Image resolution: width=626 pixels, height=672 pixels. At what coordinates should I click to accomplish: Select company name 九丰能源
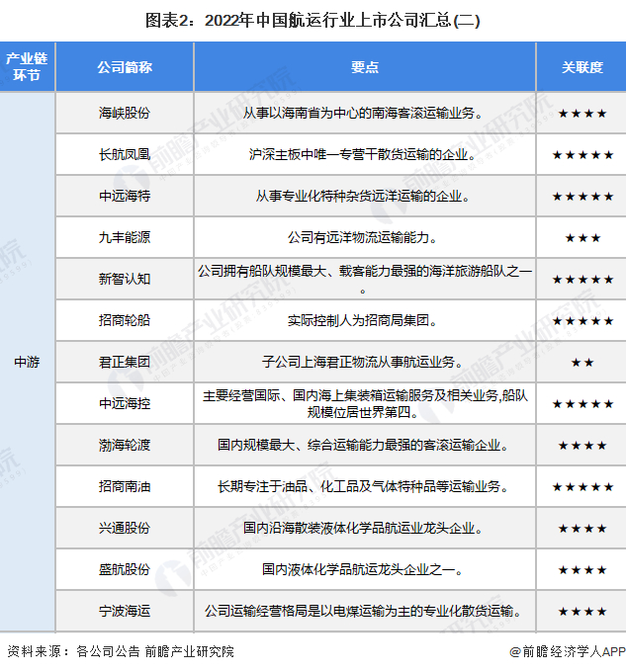(125, 237)
